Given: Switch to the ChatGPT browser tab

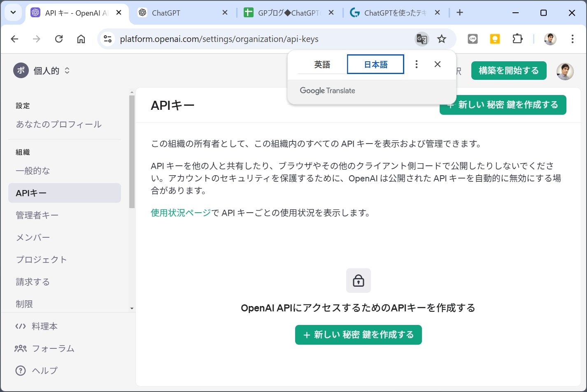Looking at the screenshot, I should pos(183,13).
